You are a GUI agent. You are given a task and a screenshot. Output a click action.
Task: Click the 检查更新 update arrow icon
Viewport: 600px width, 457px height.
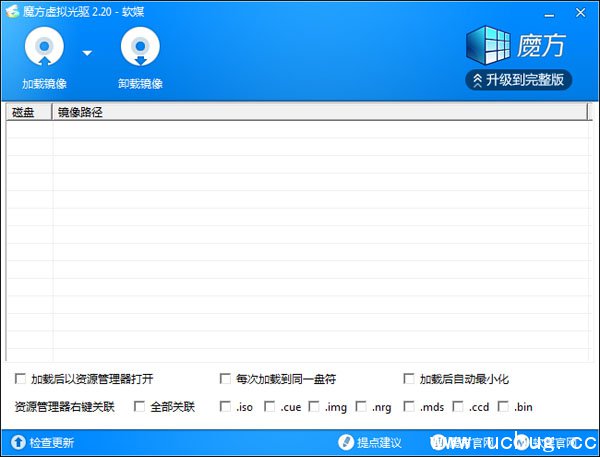tap(17, 442)
